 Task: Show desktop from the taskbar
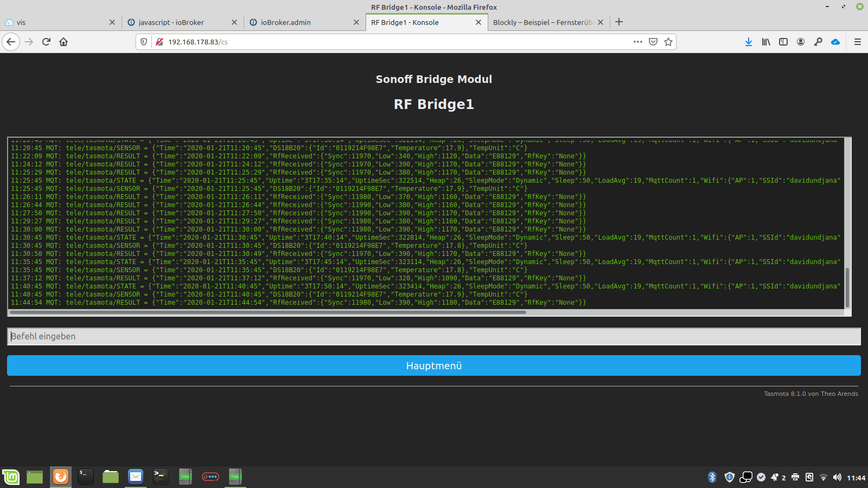pyautogui.click(x=35, y=477)
